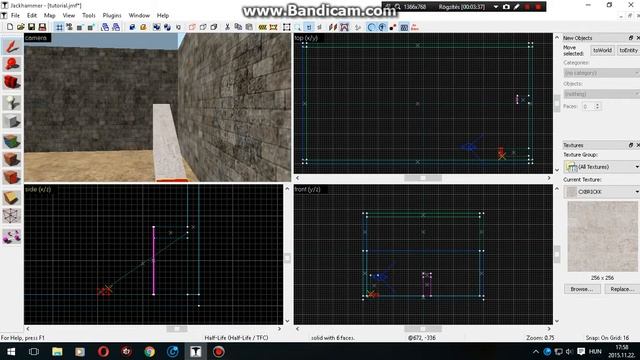This screenshot has height=360, width=640.
Task: Select the gray Block creation tool
Action: click(11, 121)
